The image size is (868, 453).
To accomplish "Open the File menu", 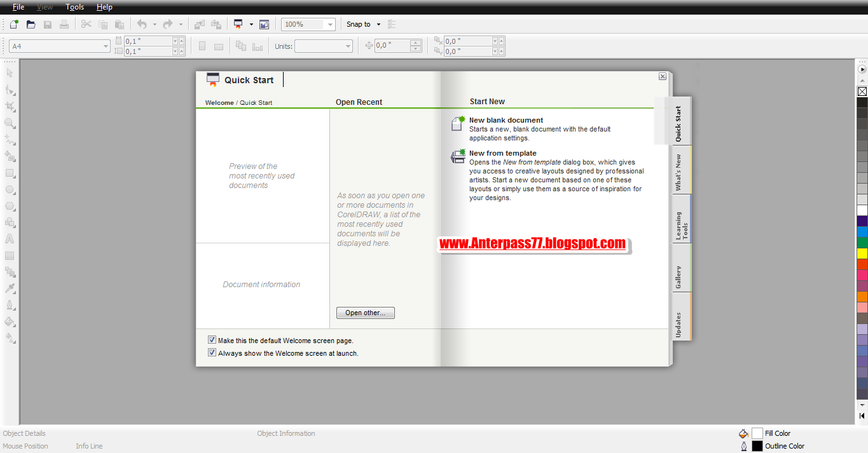I will 18,7.
